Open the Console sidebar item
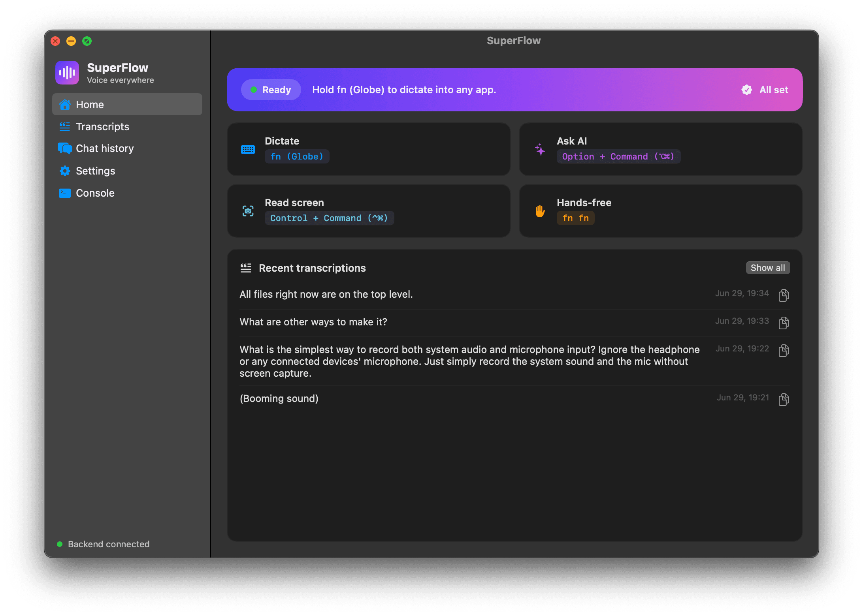Screen dimensions: 863x616 [127, 193]
